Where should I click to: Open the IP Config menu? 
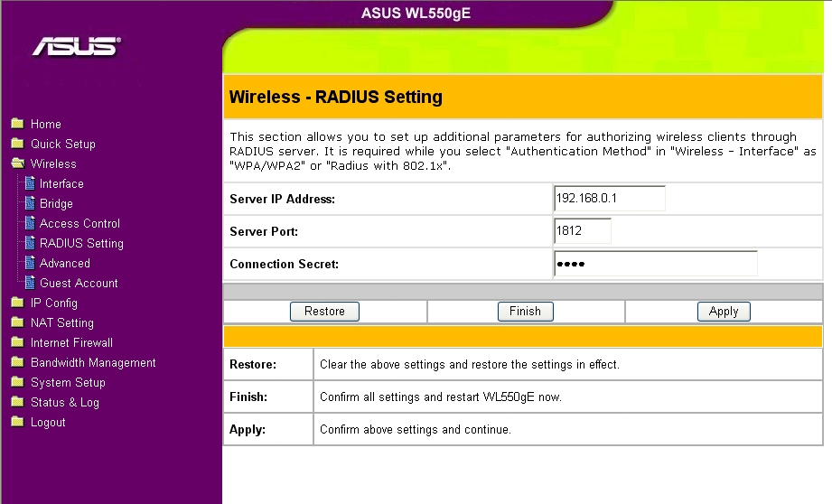(53, 303)
